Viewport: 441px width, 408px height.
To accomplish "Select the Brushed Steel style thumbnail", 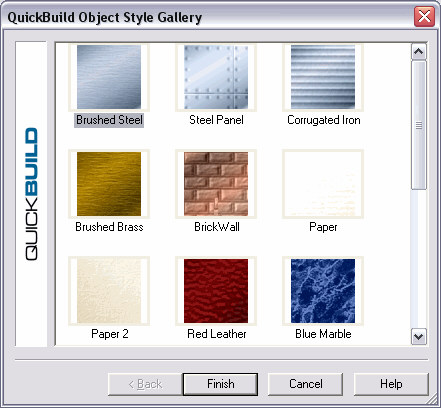I will 109,77.
